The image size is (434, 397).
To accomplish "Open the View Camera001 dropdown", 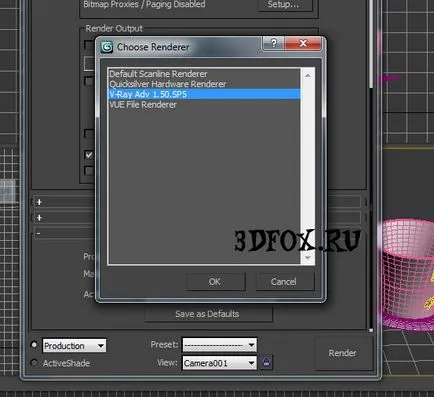I will tap(220, 363).
